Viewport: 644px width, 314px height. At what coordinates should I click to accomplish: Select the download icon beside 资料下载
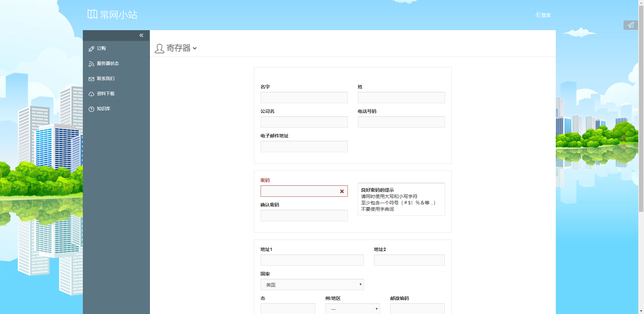tap(91, 94)
